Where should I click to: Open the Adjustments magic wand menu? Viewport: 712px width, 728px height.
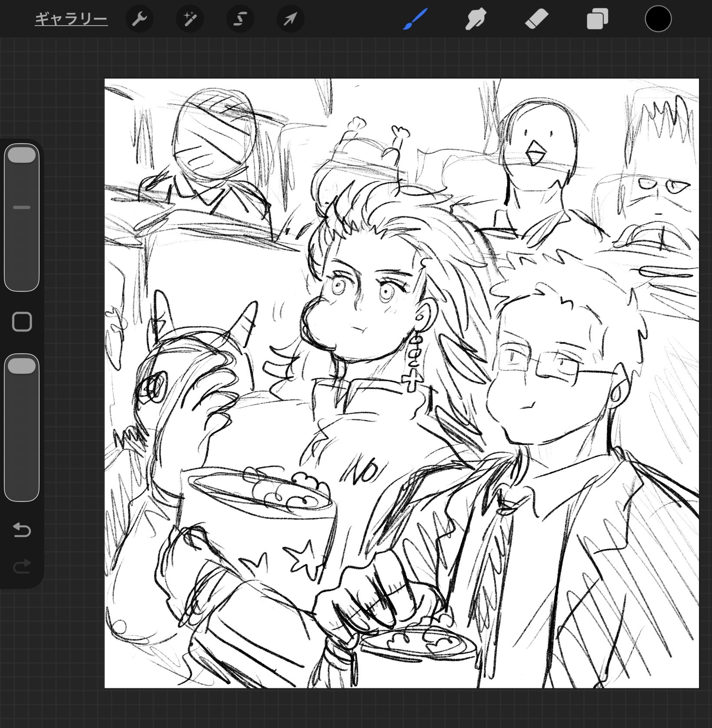[190, 20]
